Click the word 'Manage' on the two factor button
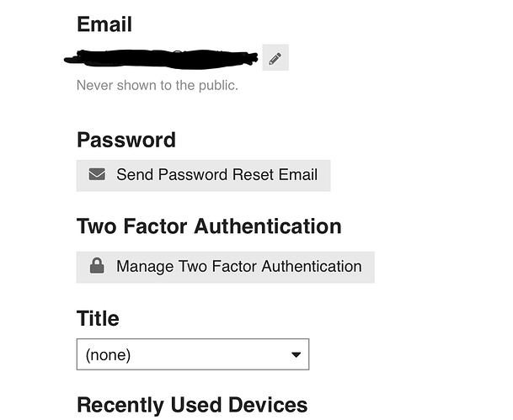The image size is (513, 420). click(x=145, y=267)
